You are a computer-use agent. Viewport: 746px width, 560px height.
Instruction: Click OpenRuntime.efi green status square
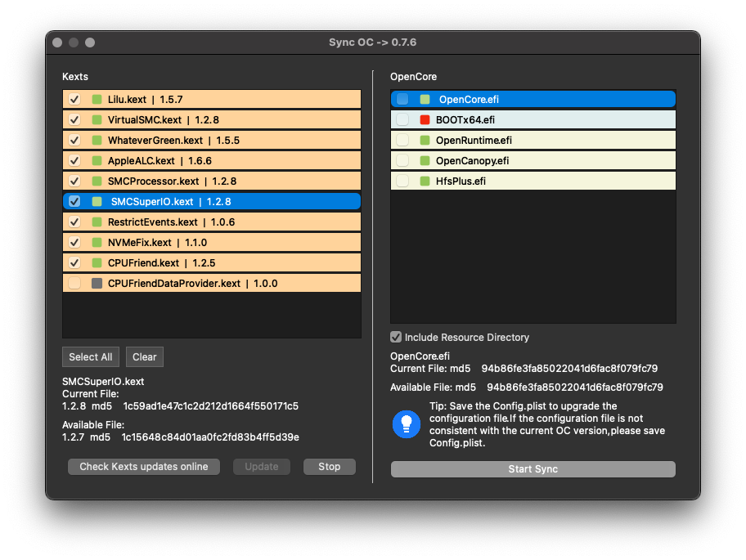click(425, 141)
